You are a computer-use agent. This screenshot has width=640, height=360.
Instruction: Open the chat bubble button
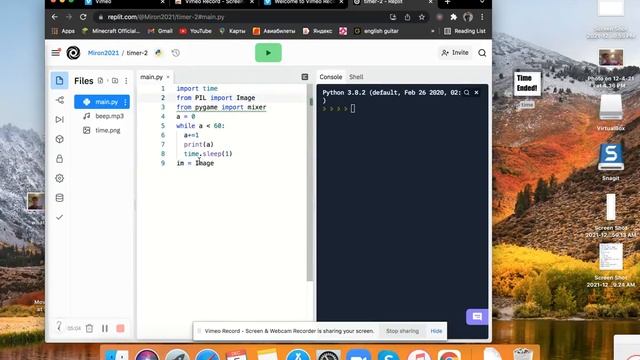[x=477, y=317]
